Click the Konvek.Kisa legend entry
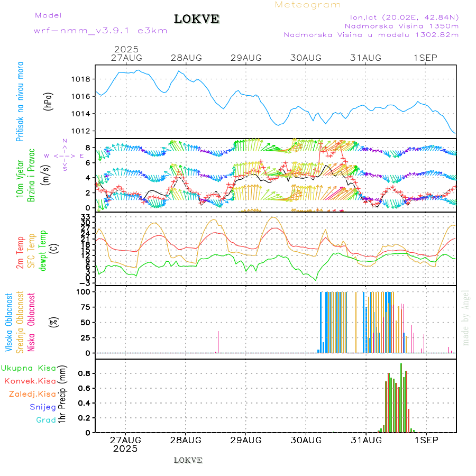476x476 pixels. (x=30, y=381)
